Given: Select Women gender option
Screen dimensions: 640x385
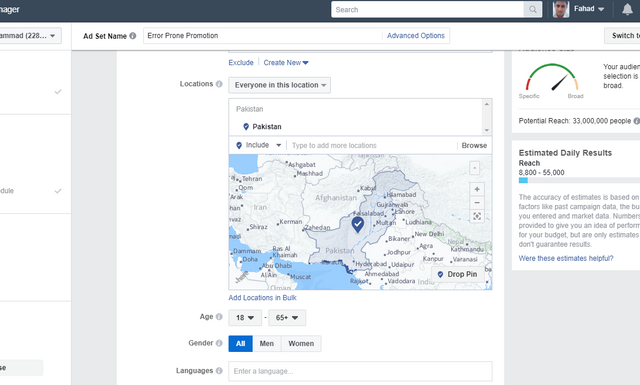Looking at the screenshot, I should click(301, 343).
